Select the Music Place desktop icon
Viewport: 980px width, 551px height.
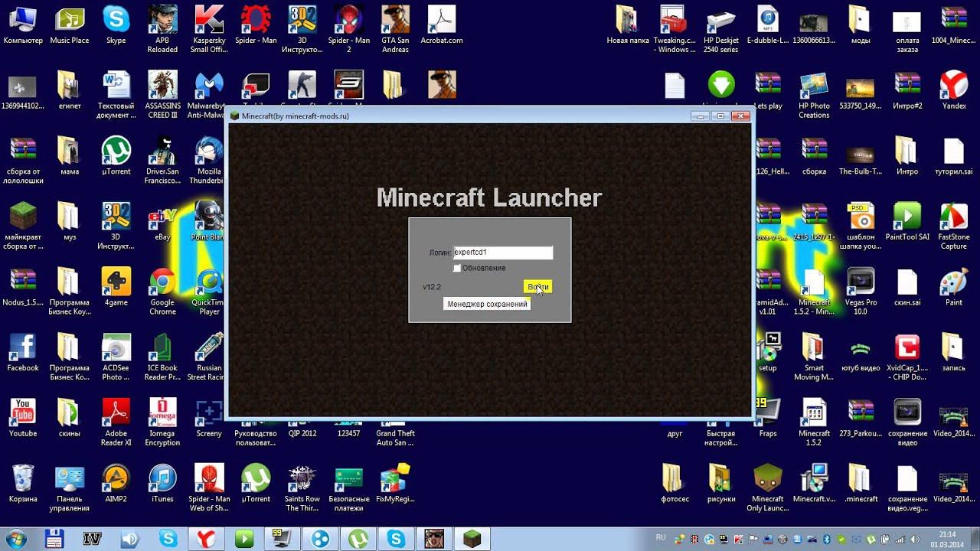70,25
